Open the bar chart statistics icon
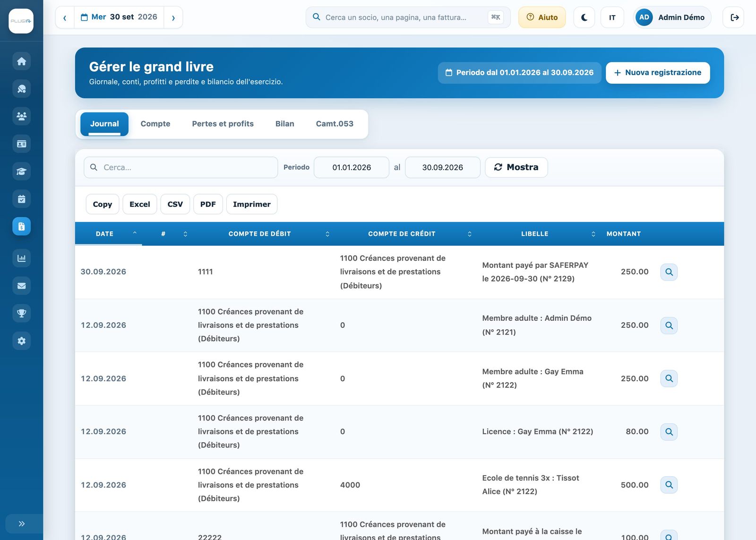This screenshot has width=756, height=540. (21, 258)
